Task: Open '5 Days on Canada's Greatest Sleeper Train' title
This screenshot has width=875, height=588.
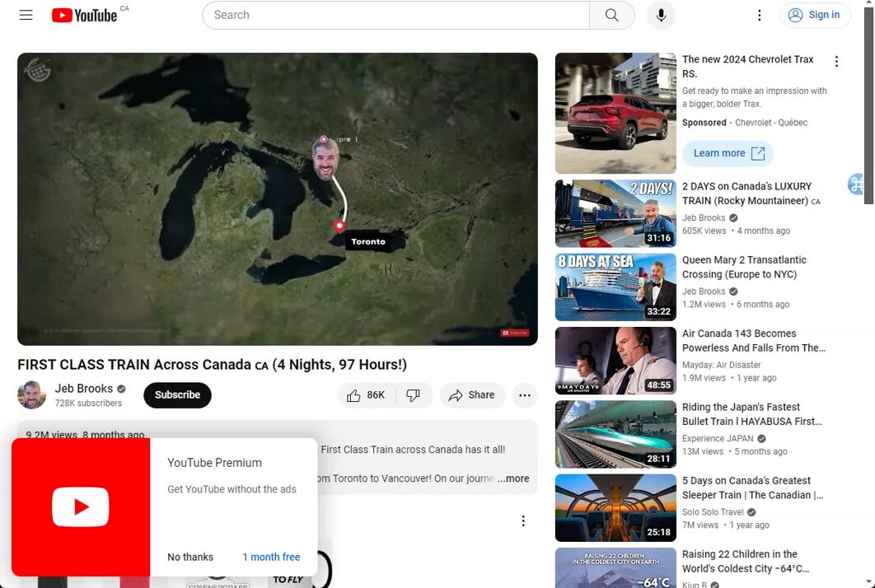Action: point(752,488)
